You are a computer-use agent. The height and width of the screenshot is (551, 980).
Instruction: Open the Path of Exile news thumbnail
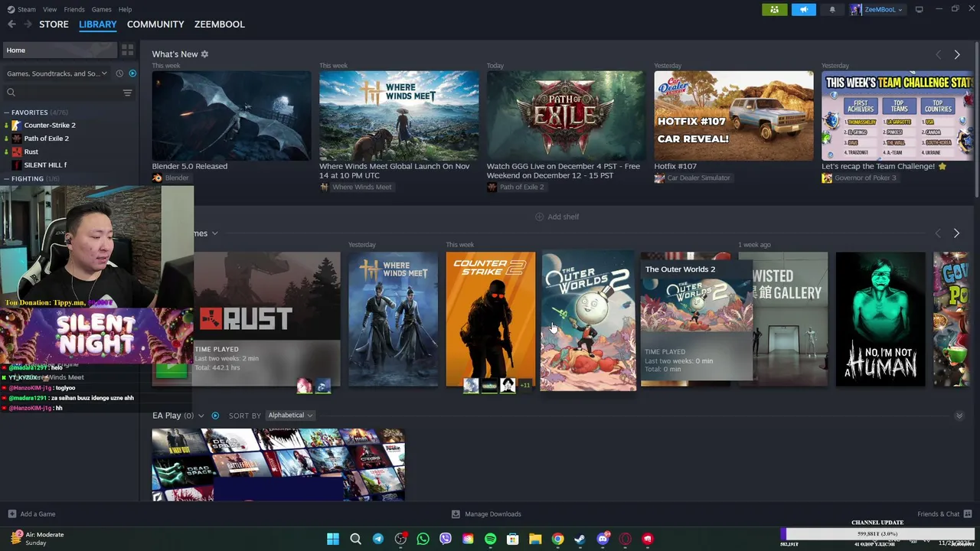[566, 116]
